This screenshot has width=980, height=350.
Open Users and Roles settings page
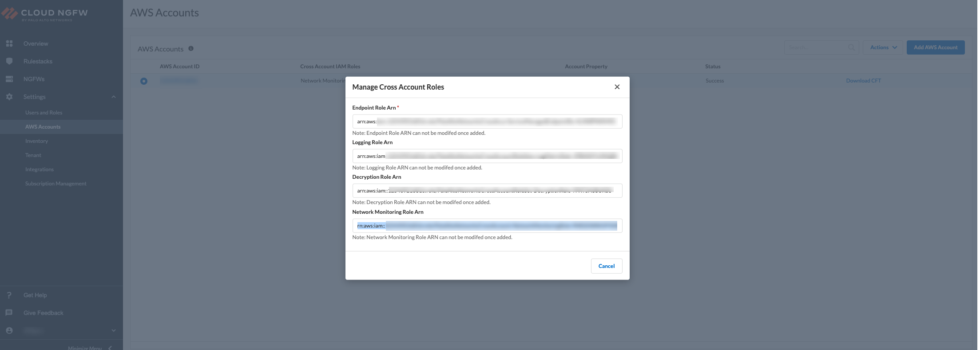pyautogui.click(x=44, y=113)
